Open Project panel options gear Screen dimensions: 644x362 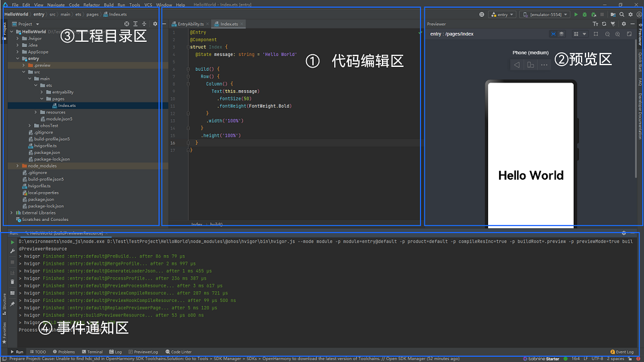[x=155, y=24]
